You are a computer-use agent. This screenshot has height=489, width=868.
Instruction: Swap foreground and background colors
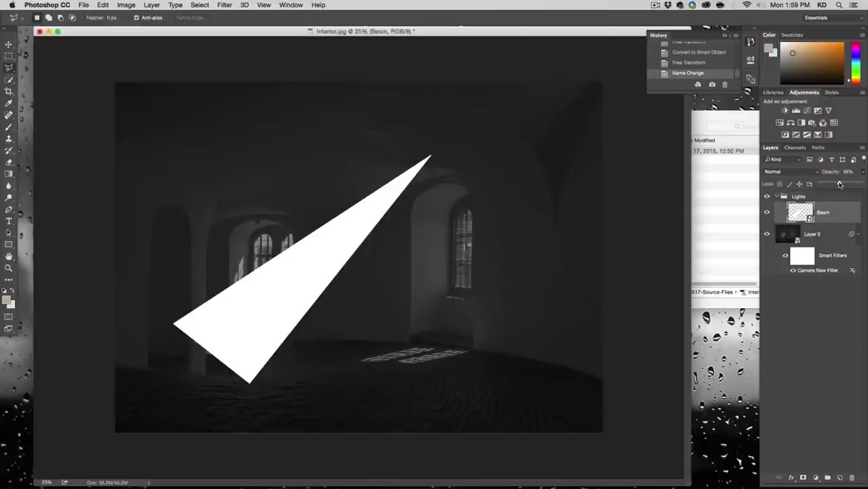12,291
